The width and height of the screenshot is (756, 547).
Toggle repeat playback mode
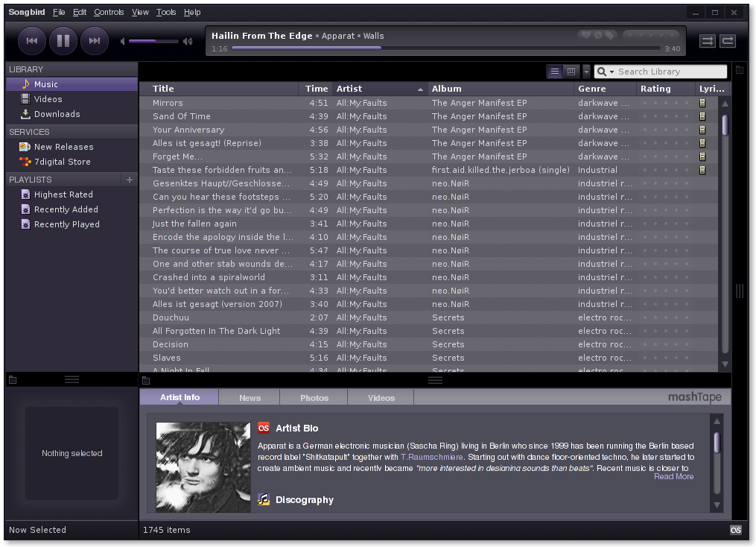(x=728, y=41)
